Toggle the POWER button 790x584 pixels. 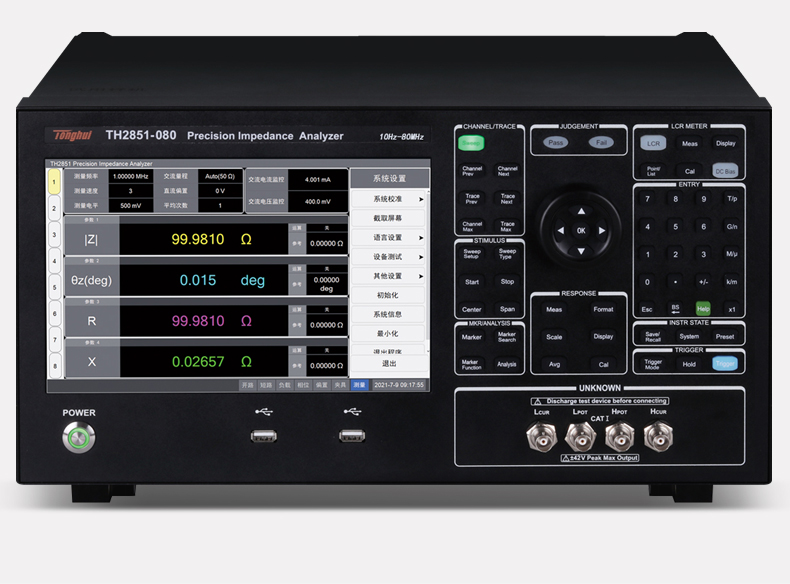click(x=79, y=437)
